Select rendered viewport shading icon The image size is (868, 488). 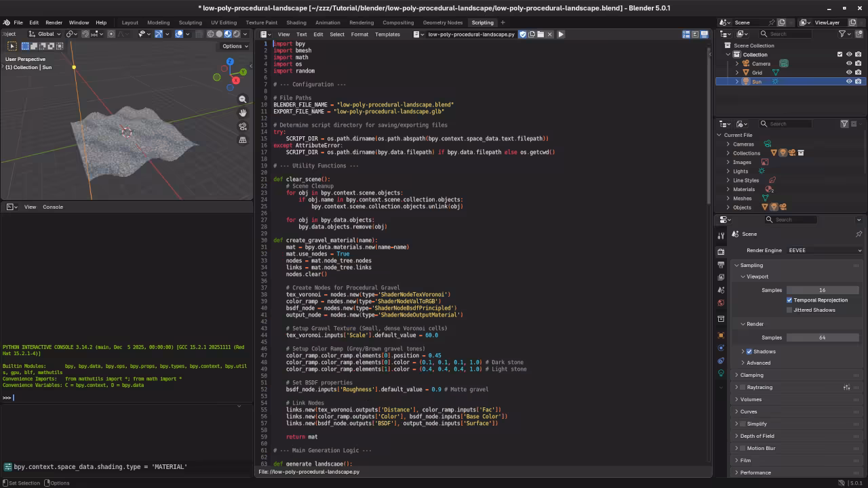point(236,34)
